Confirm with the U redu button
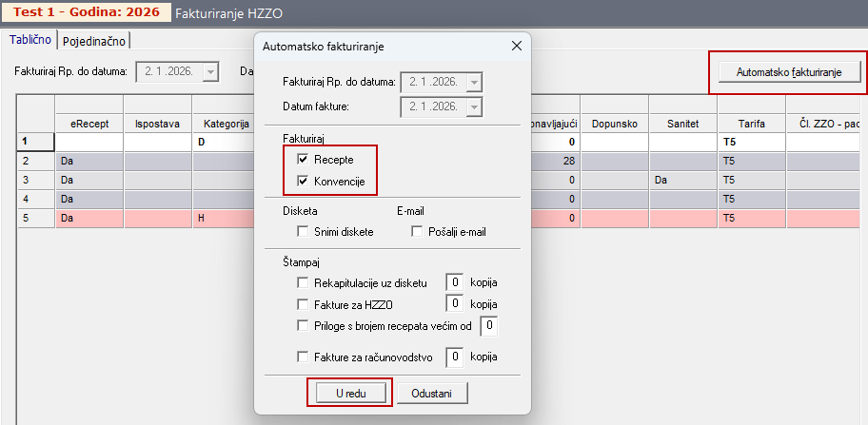This screenshot has height=425, width=868. point(348,393)
